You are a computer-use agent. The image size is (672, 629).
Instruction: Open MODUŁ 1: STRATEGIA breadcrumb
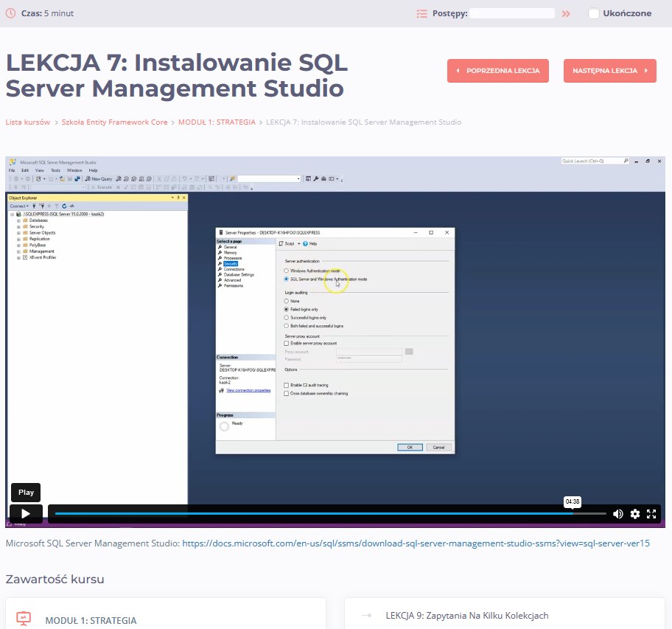217,122
